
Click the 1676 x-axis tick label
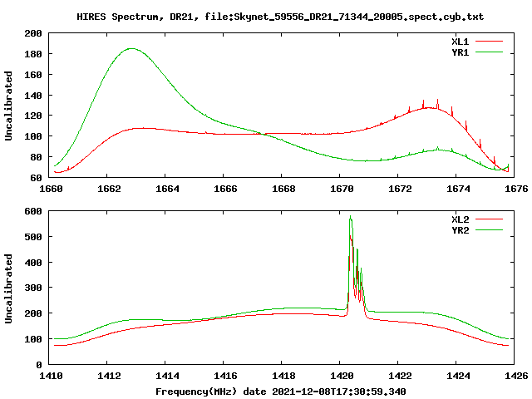point(516,189)
